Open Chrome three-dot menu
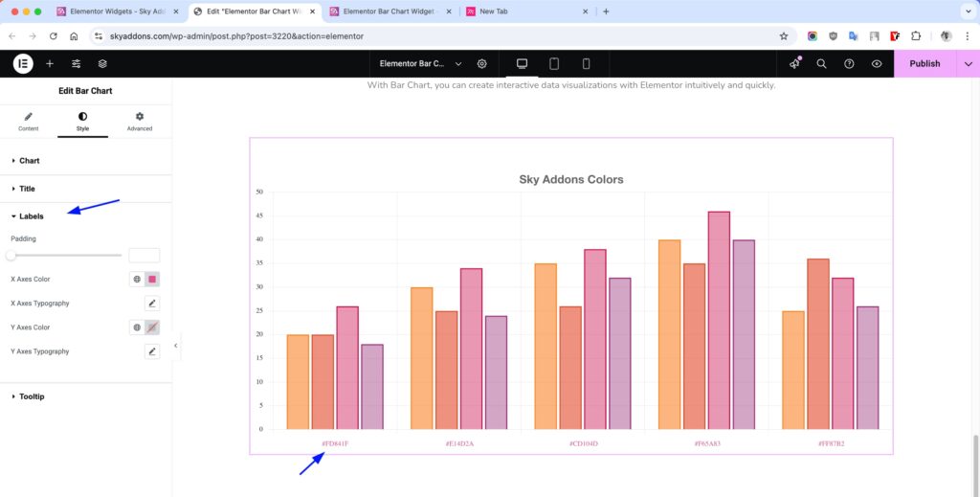980x497 pixels. click(x=967, y=36)
